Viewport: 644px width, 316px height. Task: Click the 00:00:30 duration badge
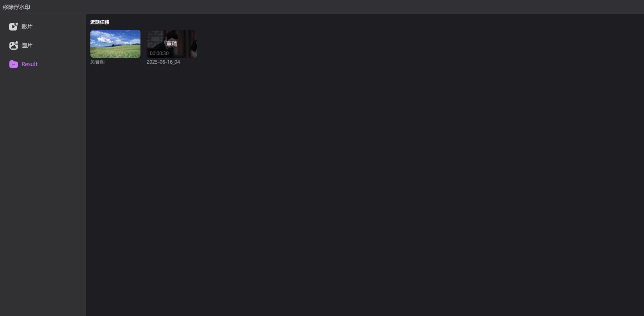pyautogui.click(x=159, y=53)
